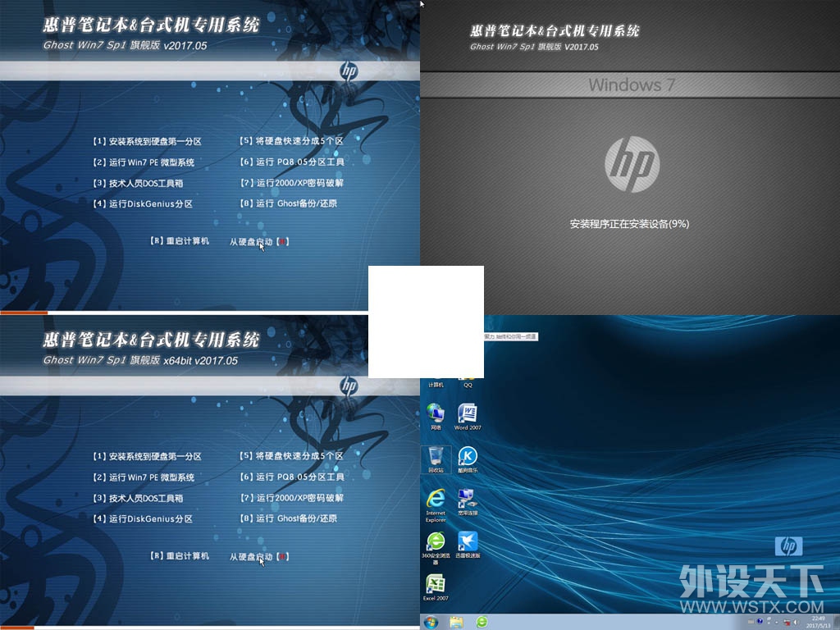The height and width of the screenshot is (630, 840).
Task: Choose [1] 安装系统到硬盘第一分区 in the x64bit menu
Action: click(x=147, y=456)
